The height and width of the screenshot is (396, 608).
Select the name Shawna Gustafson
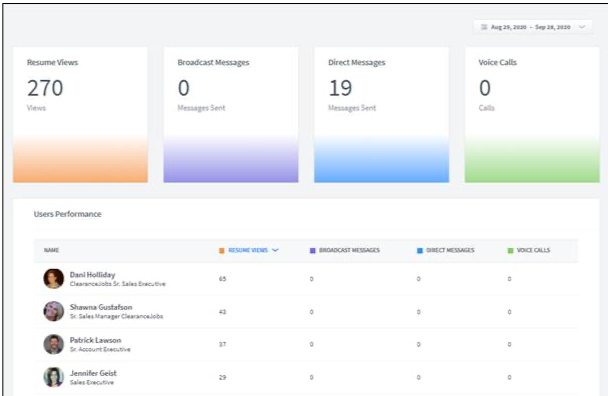(x=101, y=307)
